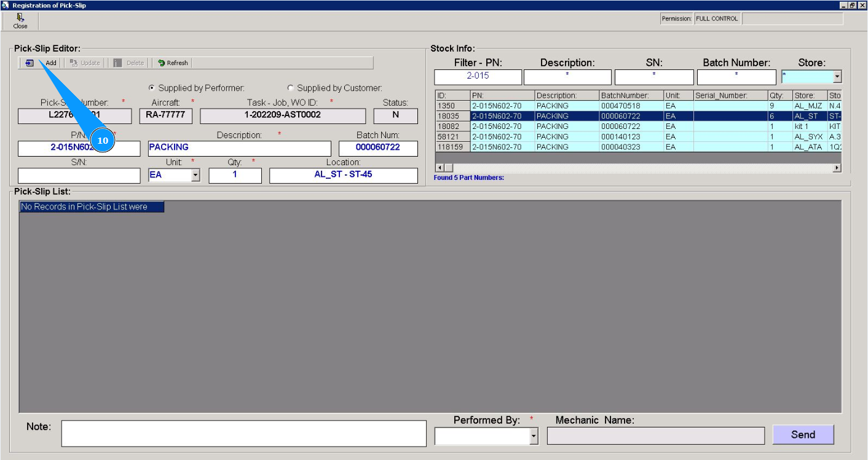This screenshot has width=868, height=460.
Task: Click into the Note text field
Action: click(x=243, y=433)
